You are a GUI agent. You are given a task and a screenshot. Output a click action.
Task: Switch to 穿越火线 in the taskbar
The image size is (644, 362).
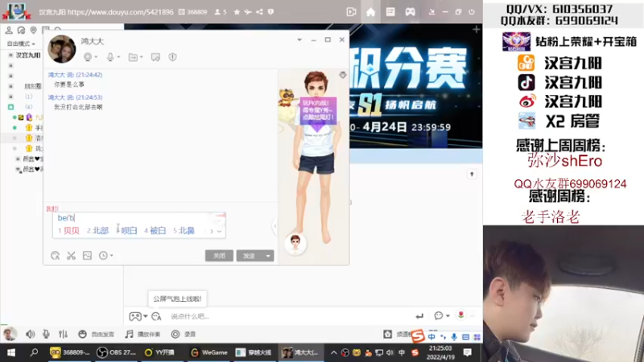254,352
